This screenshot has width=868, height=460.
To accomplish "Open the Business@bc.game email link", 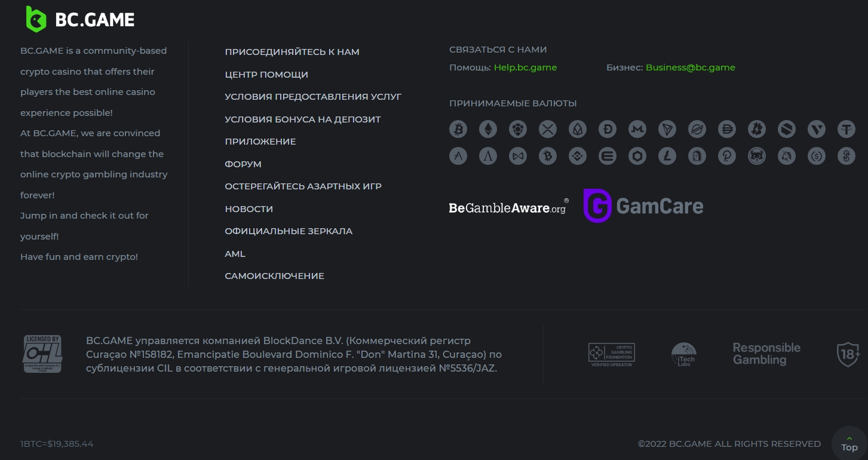I will pos(691,68).
